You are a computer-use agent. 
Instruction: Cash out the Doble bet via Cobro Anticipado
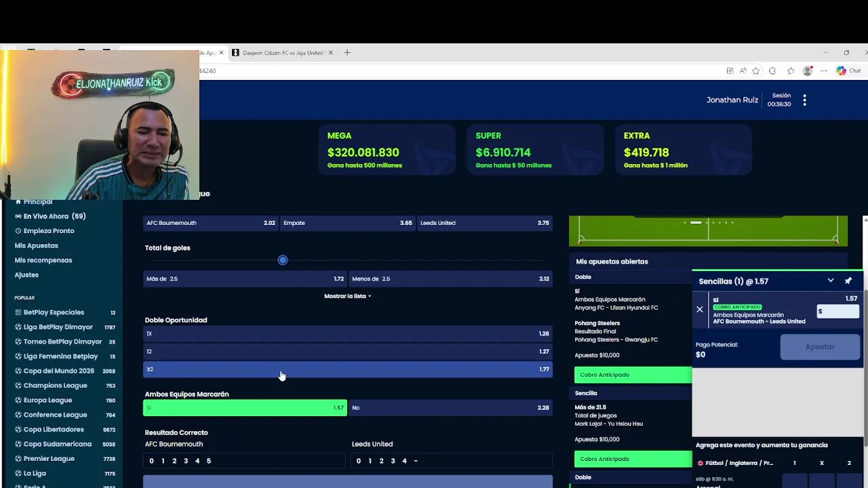pyautogui.click(x=633, y=375)
